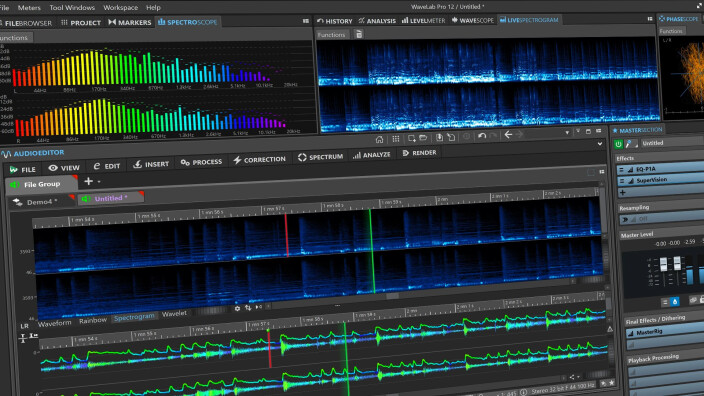Click the EQ-P1A slot handle icon

tap(621, 170)
